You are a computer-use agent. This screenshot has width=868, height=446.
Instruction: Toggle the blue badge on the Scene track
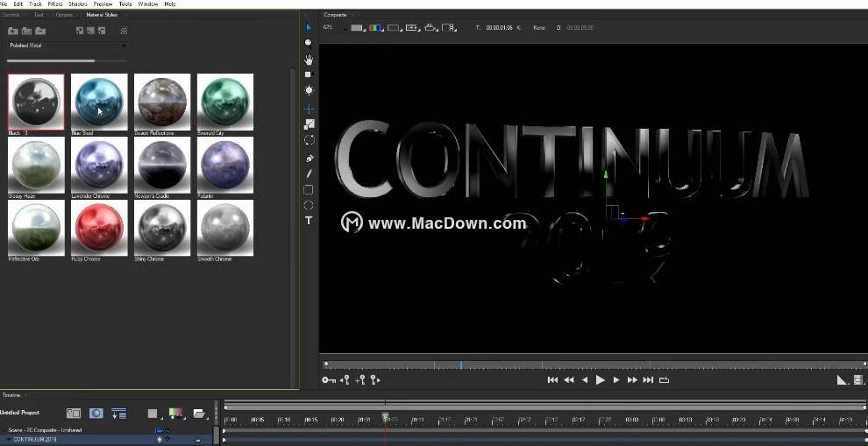coord(159,430)
